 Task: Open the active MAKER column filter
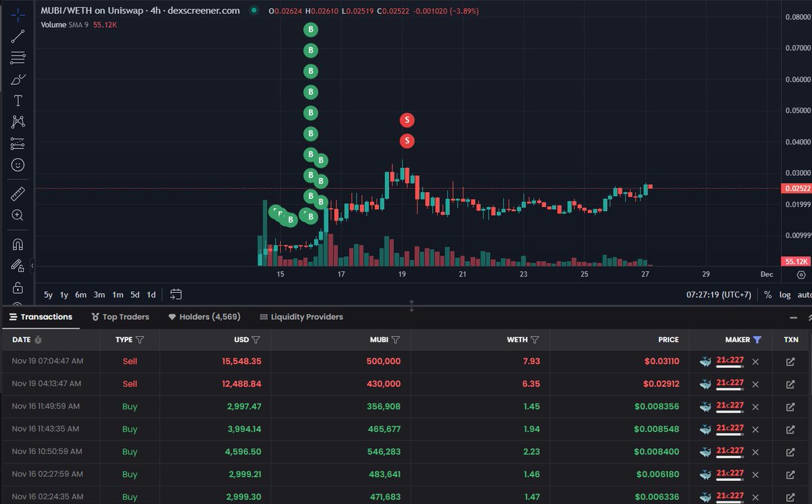[x=757, y=340]
